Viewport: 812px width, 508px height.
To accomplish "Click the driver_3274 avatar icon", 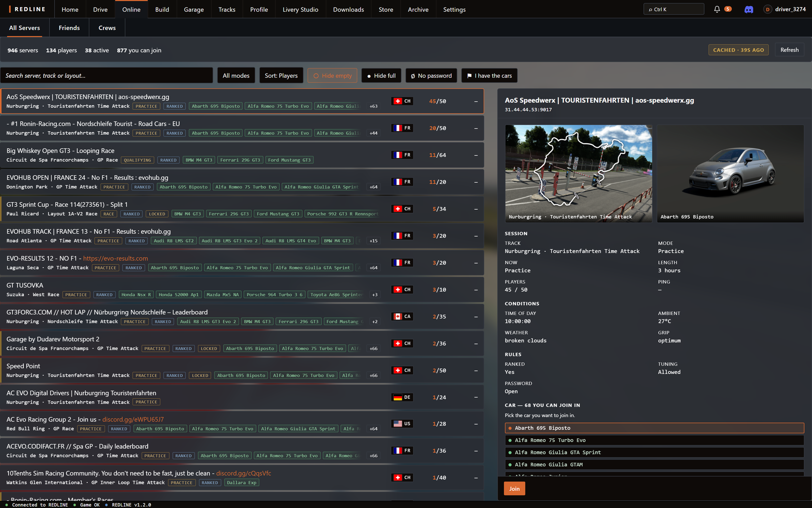I will [767, 9].
